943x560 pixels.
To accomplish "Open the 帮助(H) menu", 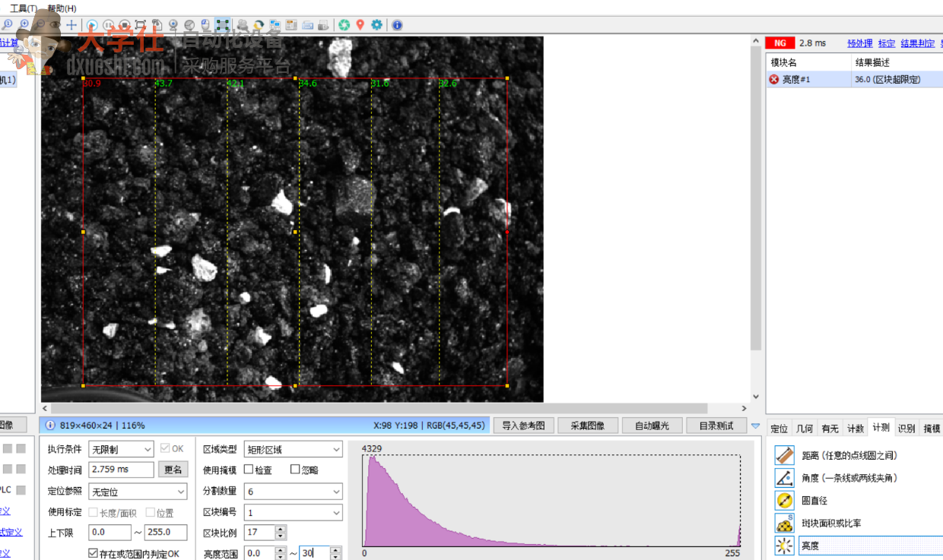I will pyautogui.click(x=62, y=8).
